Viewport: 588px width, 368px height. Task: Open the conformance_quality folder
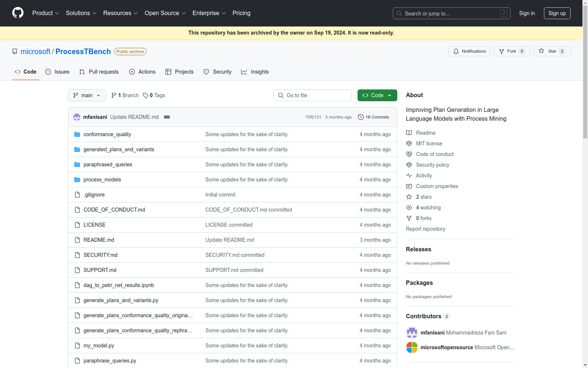click(107, 134)
